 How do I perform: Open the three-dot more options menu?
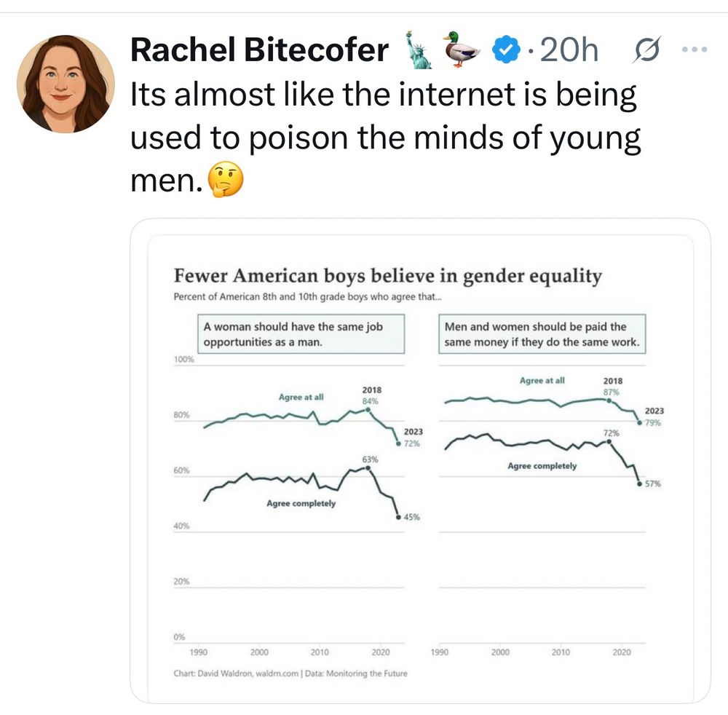pyautogui.click(x=695, y=49)
